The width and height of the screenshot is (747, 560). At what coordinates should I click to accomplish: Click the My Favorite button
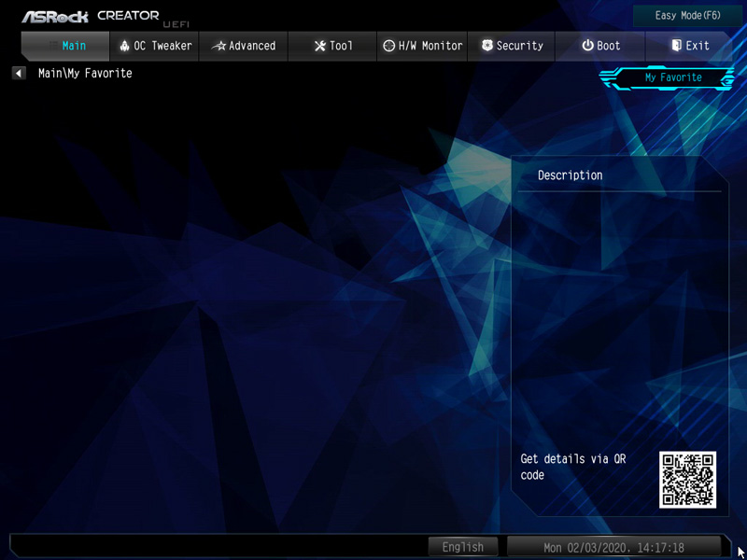[667, 77]
